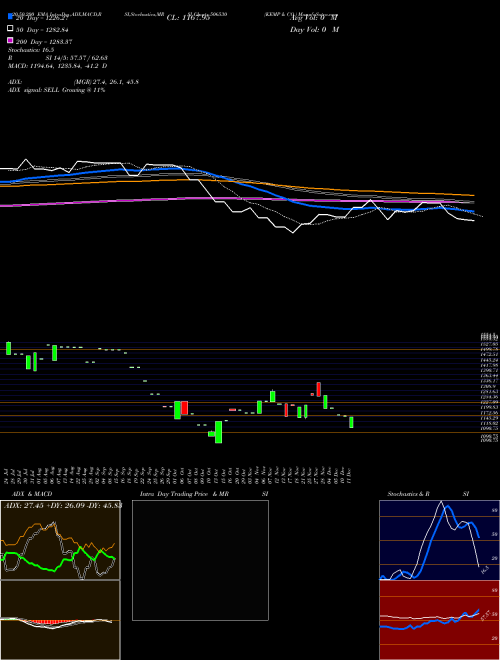Screen dimensions: 500x660
Task: Click the 'Stochastics: 16.5' reading
Action: (31, 50)
